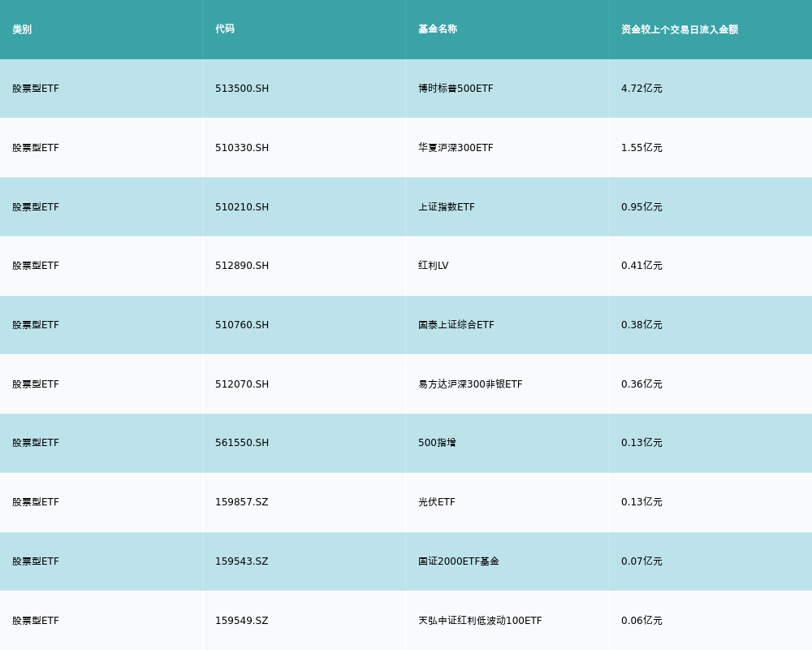The image size is (812, 650).
Task: Click the 0.41亿元 inflow value
Action: pyautogui.click(x=641, y=266)
